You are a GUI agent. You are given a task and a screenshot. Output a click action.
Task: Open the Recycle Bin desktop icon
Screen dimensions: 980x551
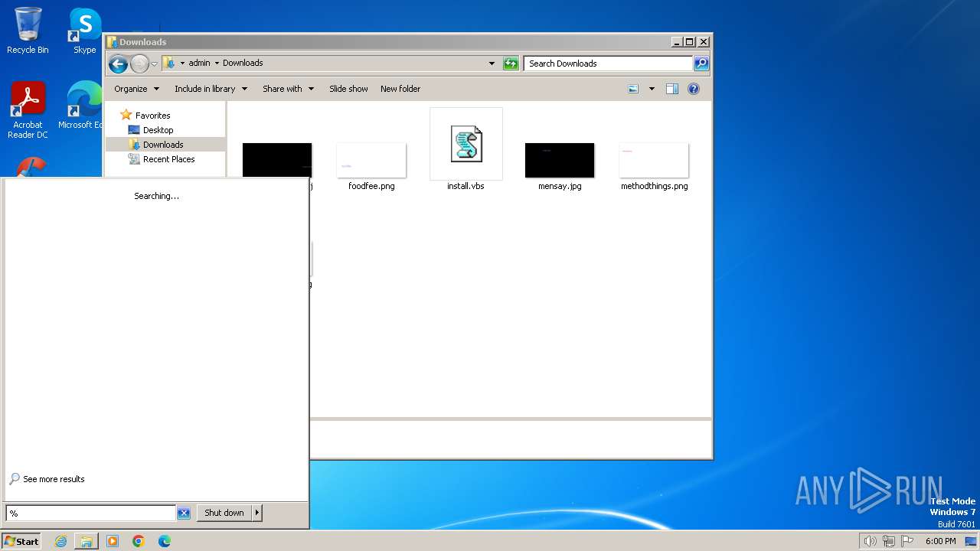[28, 31]
